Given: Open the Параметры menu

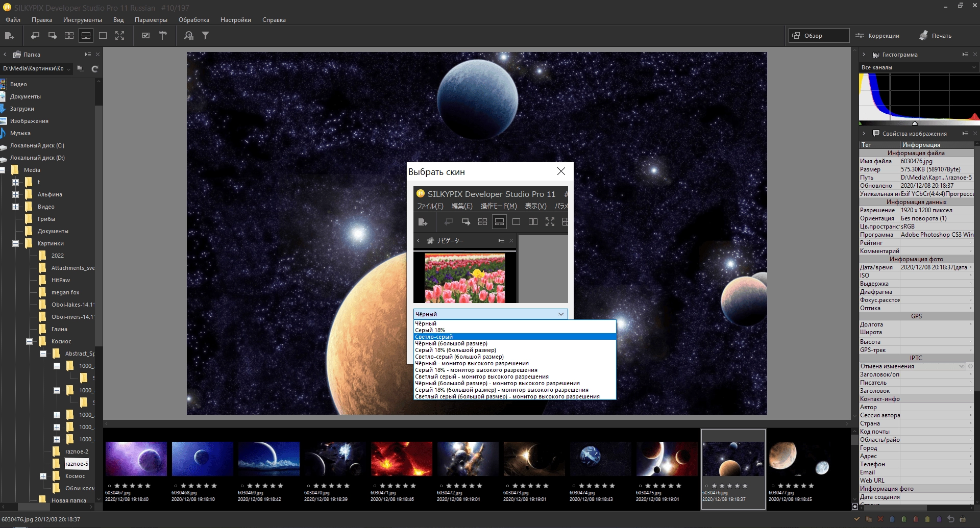Looking at the screenshot, I should coord(151,20).
